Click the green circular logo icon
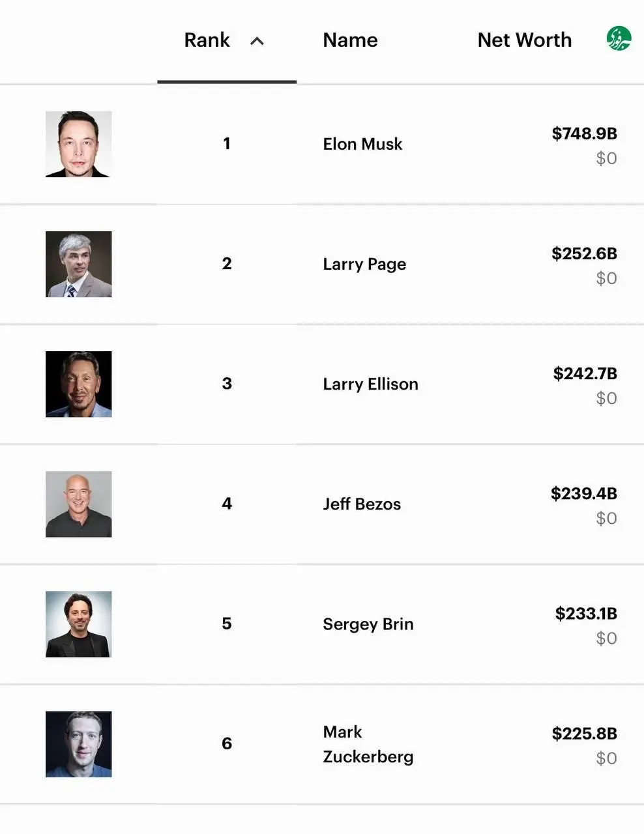644x834 pixels. [619, 39]
